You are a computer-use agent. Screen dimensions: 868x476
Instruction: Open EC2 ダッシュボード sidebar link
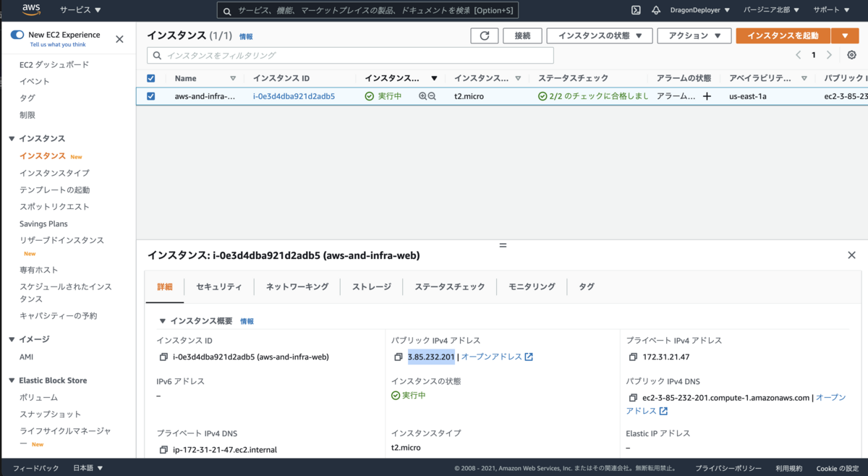[54, 64]
